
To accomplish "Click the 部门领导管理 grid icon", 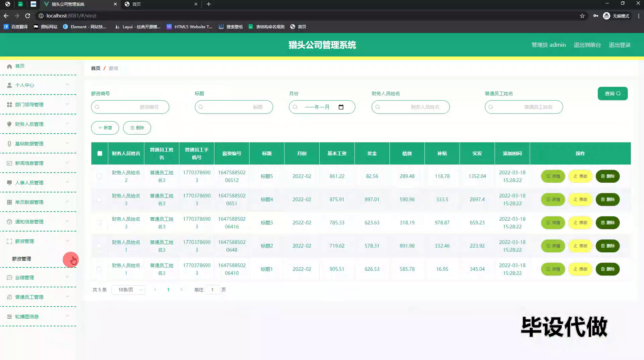I will pyautogui.click(x=9, y=105).
